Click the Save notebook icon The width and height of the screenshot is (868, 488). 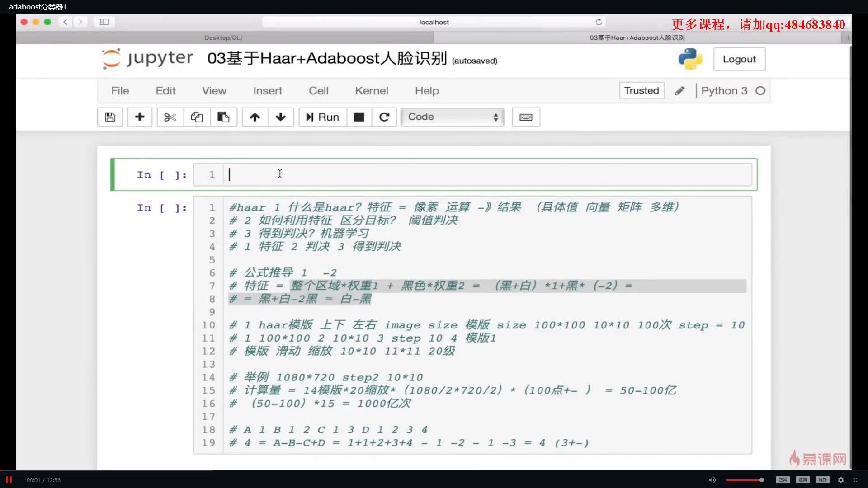(110, 116)
